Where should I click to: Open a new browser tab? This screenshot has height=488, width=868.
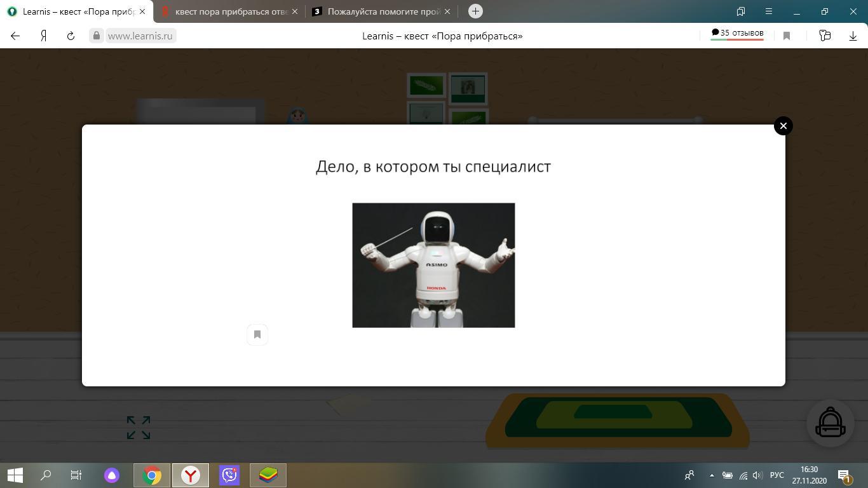tap(475, 11)
